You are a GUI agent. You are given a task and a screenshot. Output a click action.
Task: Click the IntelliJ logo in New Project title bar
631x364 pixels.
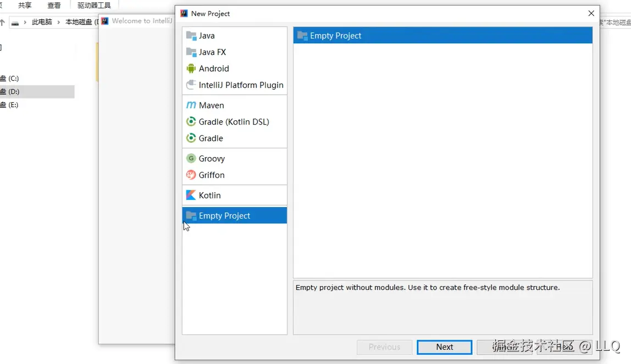[x=184, y=13]
